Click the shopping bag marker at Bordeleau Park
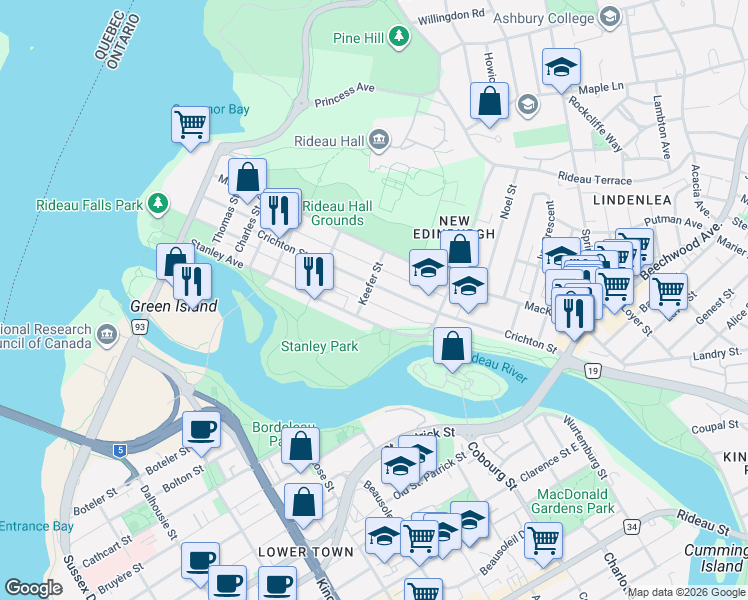Screen dimensions: 748x600 pos(300,448)
